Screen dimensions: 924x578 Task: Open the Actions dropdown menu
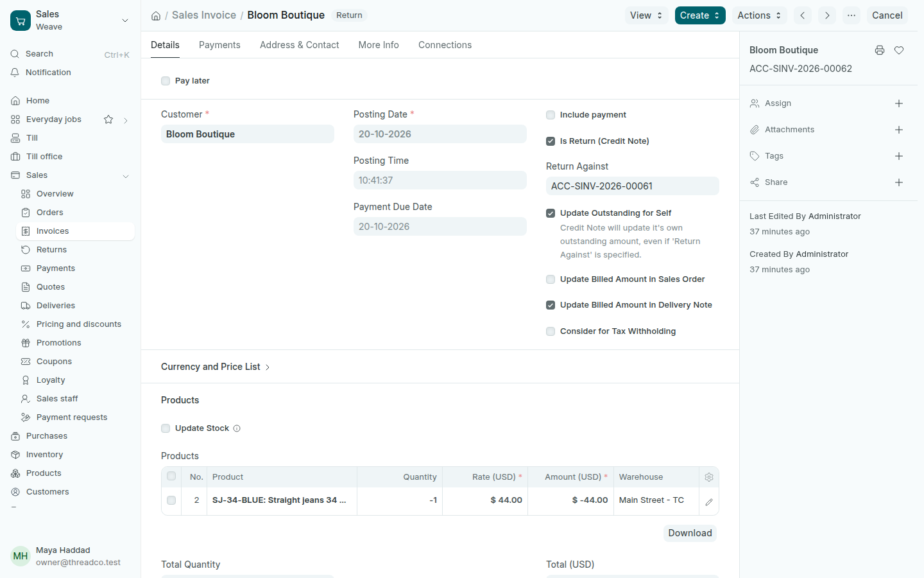coord(759,15)
